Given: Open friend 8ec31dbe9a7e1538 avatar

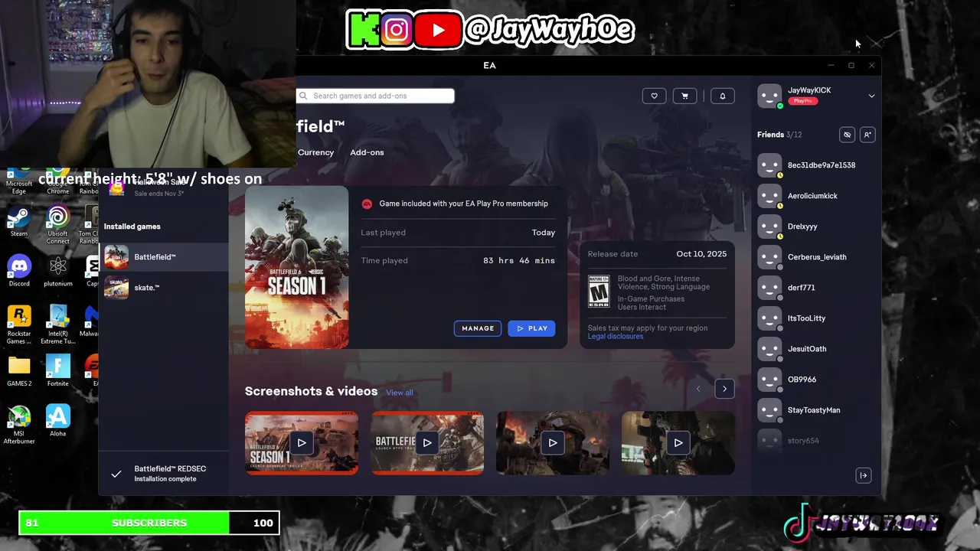Looking at the screenshot, I should (769, 165).
